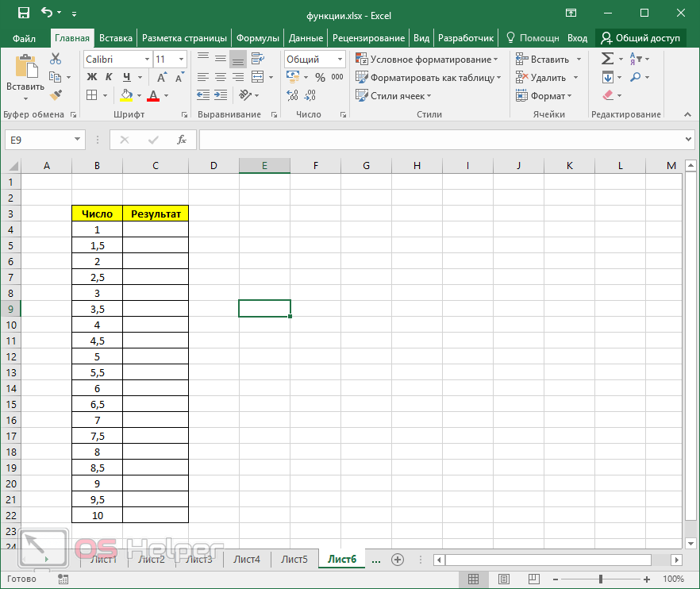Click the Формат cells button
This screenshot has width=700, height=589.
click(x=544, y=95)
